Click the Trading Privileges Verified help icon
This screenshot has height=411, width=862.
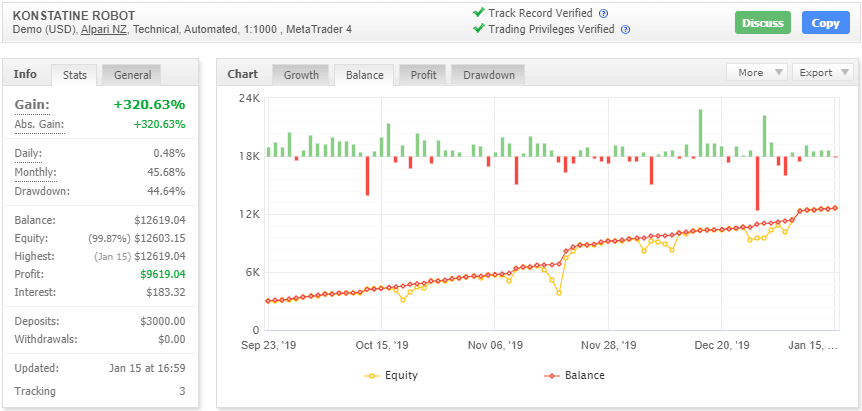(625, 30)
